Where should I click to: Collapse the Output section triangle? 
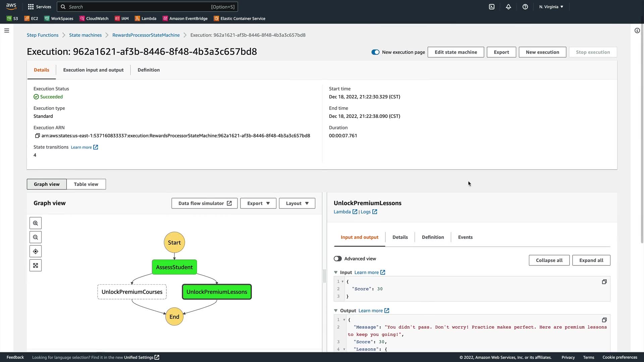[x=336, y=311]
